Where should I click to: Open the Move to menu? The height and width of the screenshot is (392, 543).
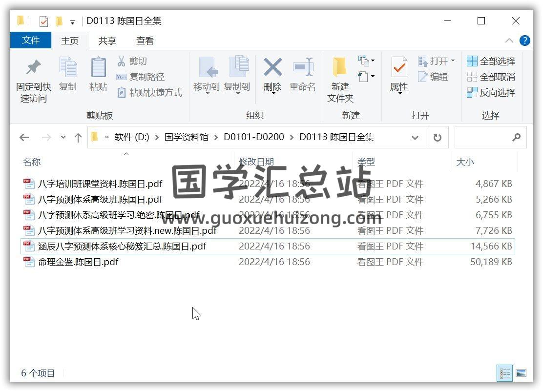pos(207,75)
